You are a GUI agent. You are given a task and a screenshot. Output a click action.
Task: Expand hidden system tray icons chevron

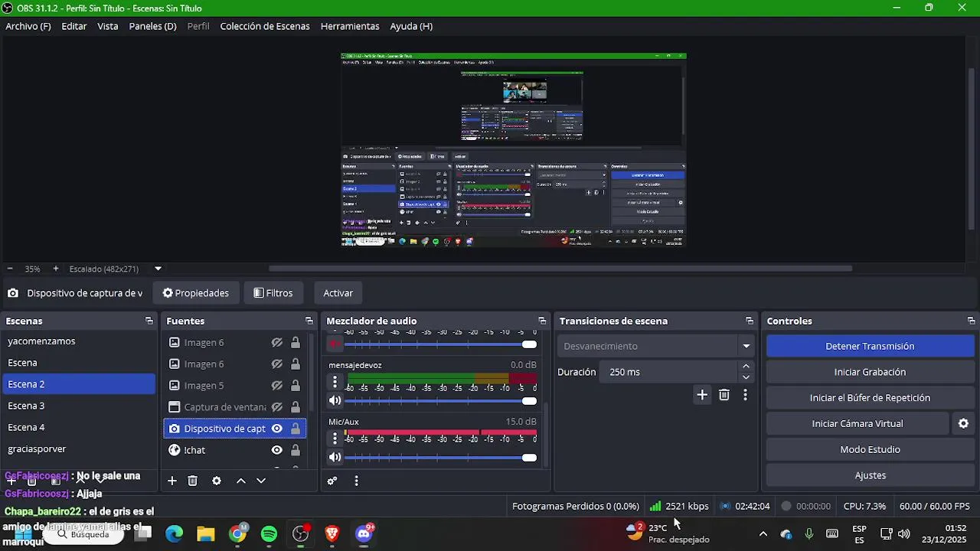(763, 533)
